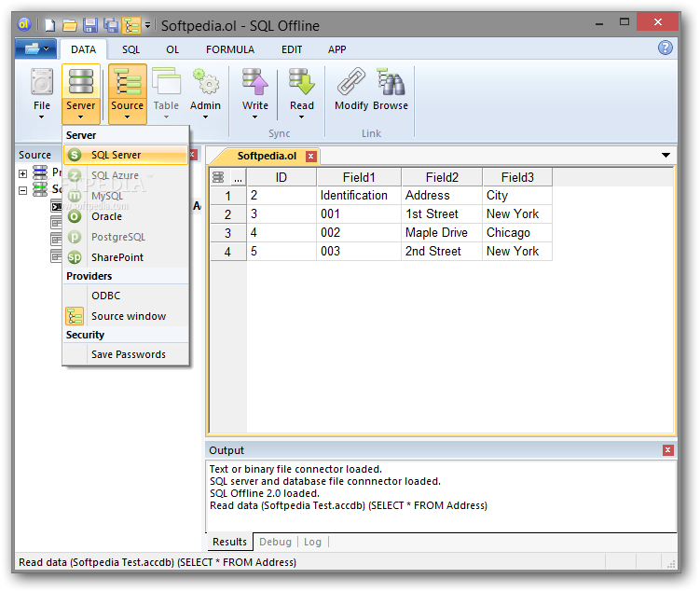Click the Server ribbon button

81,94
